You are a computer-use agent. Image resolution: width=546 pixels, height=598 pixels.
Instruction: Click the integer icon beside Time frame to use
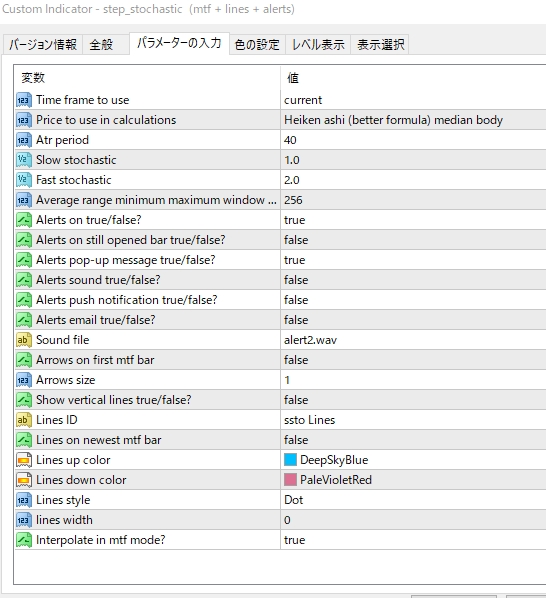[x=24, y=100]
